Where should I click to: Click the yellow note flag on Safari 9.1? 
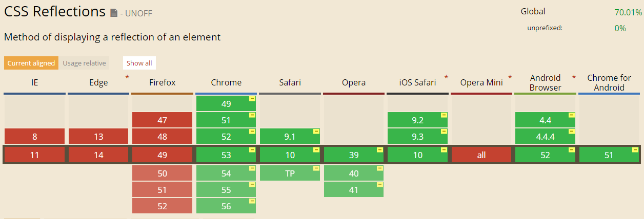[x=315, y=132]
